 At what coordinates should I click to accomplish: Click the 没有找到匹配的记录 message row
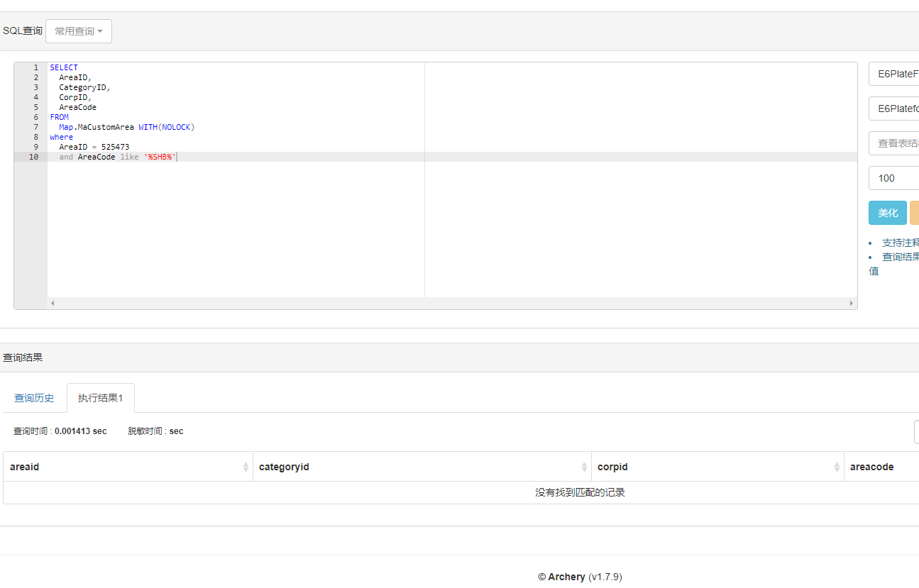click(x=461, y=492)
